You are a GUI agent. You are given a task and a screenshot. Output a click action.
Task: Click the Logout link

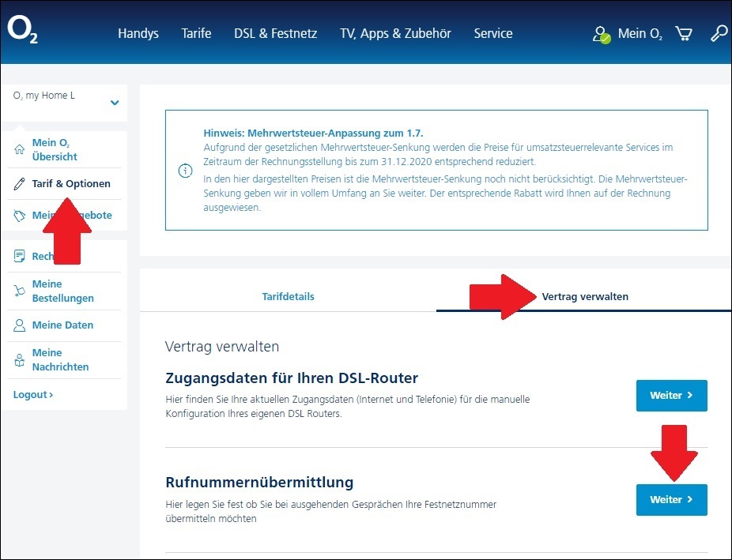coord(33,395)
